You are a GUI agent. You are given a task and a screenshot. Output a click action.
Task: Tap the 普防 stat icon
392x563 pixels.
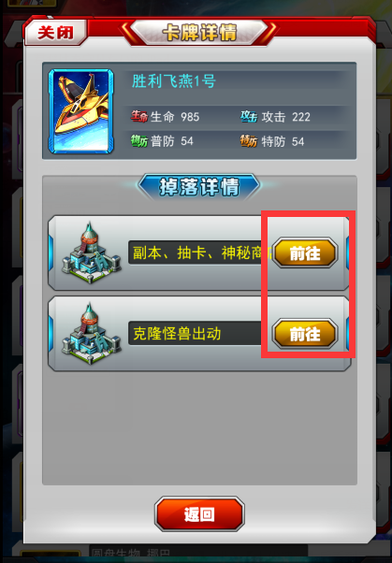(x=139, y=141)
